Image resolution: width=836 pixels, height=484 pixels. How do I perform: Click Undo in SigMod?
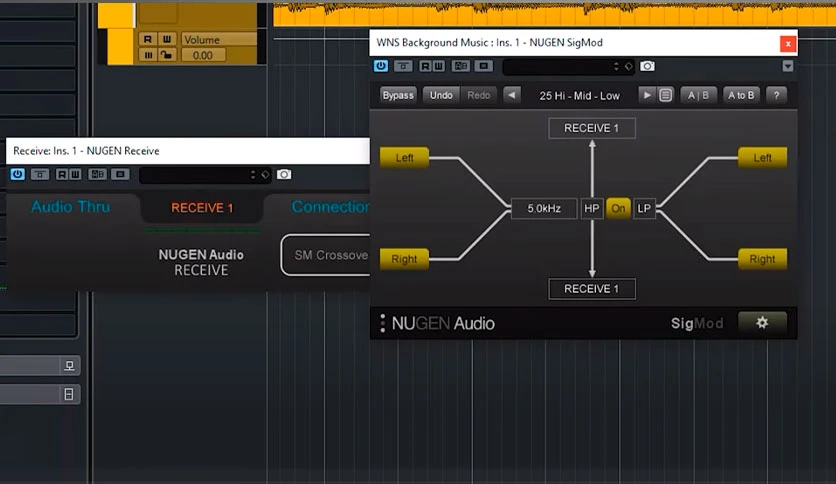[x=441, y=95]
